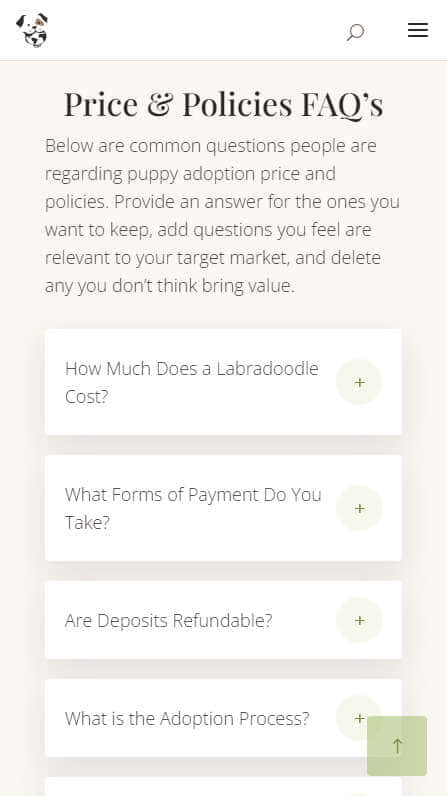Open 'How Much Does a Labradoodle Cost?' text
447x796 pixels.
[192, 382]
